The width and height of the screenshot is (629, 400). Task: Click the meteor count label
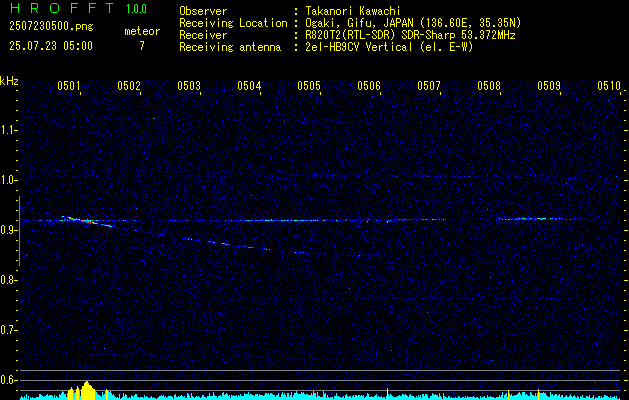[x=142, y=31]
